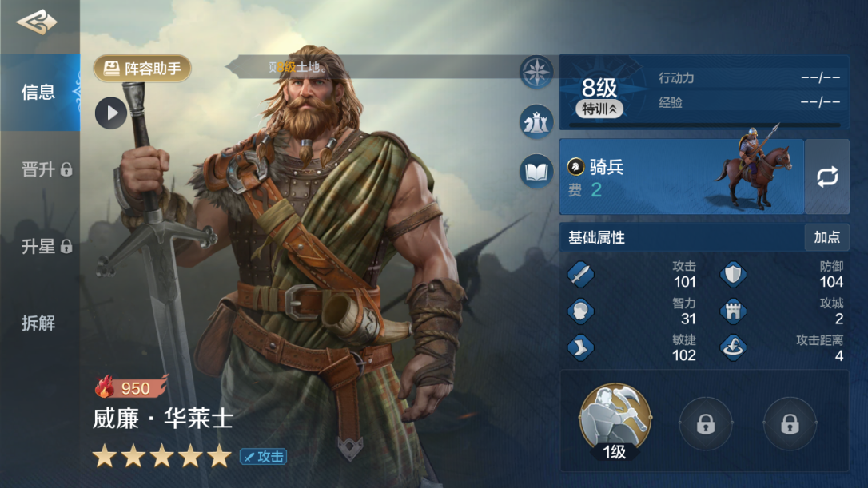Tap the second locked skill slot
The image size is (868, 488).
coord(705,424)
